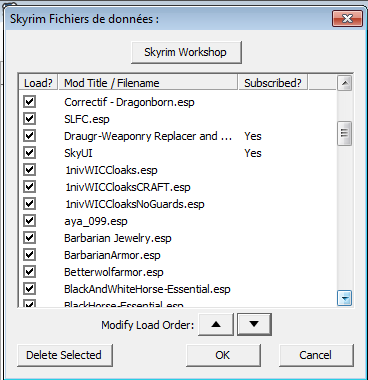This screenshot has width=368, height=380.
Task: Uncheck Correctif - Dragonborn.esp load box
Action: (30, 101)
